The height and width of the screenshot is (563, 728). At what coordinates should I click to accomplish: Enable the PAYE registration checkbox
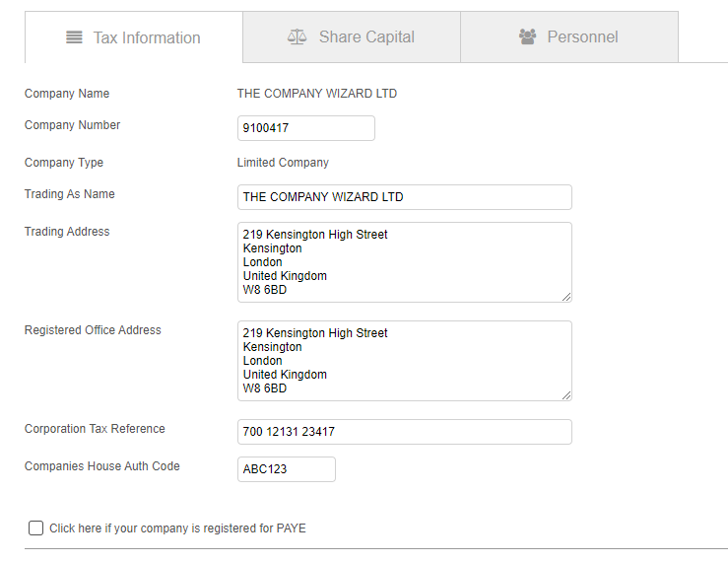pyautogui.click(x=36, y=528)
